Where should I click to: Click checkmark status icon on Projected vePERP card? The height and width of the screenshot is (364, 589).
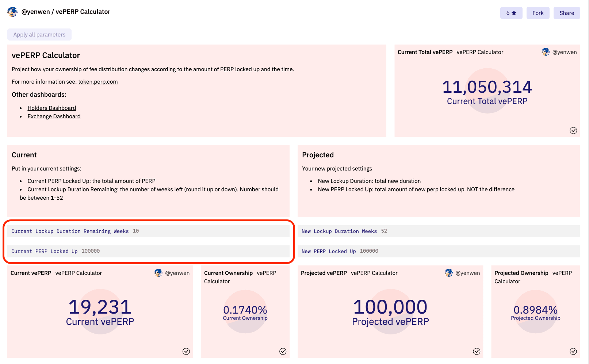pyautogui.click(x=477, y=351)
